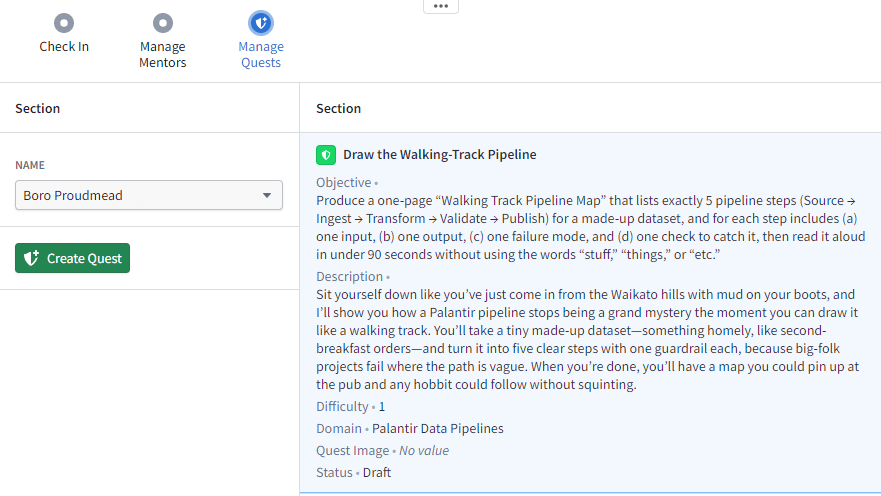The image size is (881, 496).
Task: Click the green shield icon beside quest title
Action: point(325,155)
